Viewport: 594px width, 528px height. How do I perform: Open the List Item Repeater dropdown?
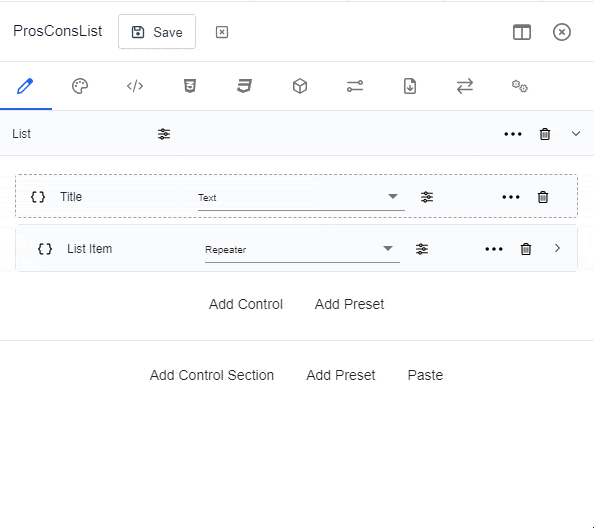(x=302, y=249)
